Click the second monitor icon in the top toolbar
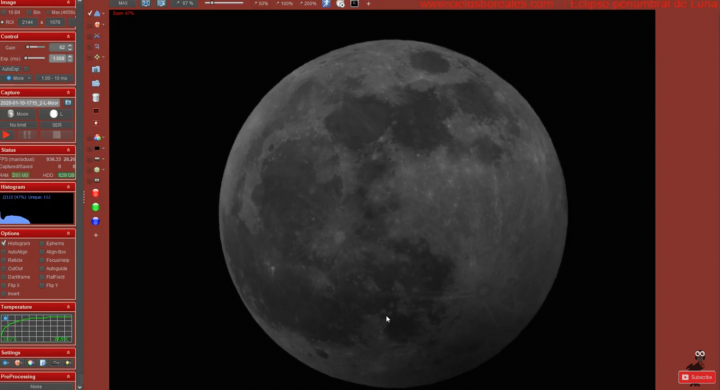Viewport: 720px width, 390px height. point(161,3)
